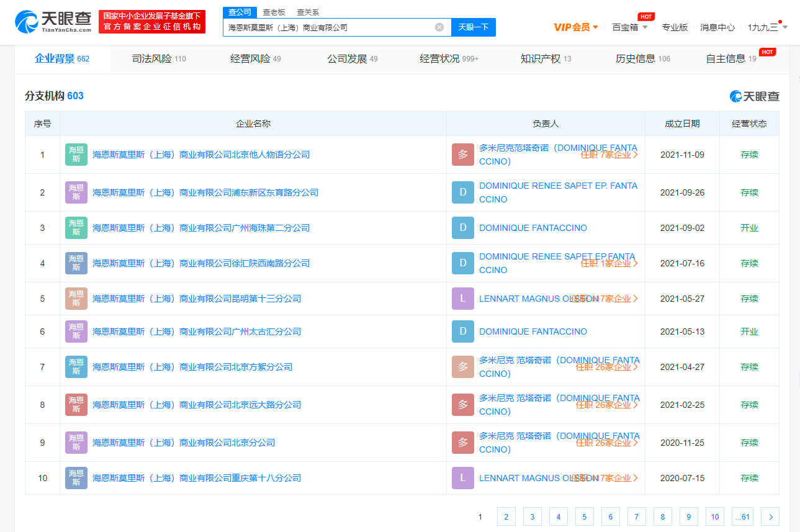The width and height of the screenshot is (800, 532).
Task: Switch to the 知识产权 tab
Action: point(539,59)
